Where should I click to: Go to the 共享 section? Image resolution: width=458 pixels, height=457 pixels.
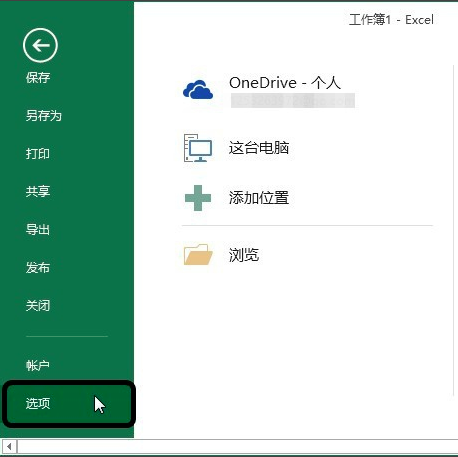(x=38, y=191)
